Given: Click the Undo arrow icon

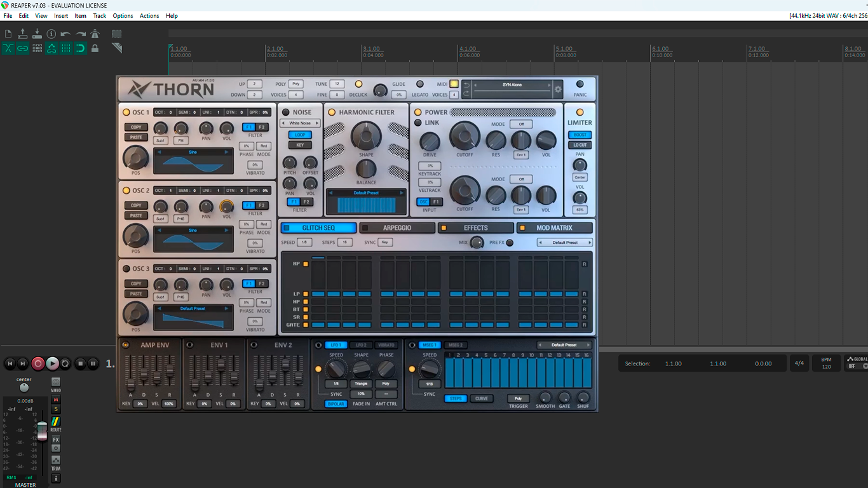Looking at the screenshot, I should [66, 34].
